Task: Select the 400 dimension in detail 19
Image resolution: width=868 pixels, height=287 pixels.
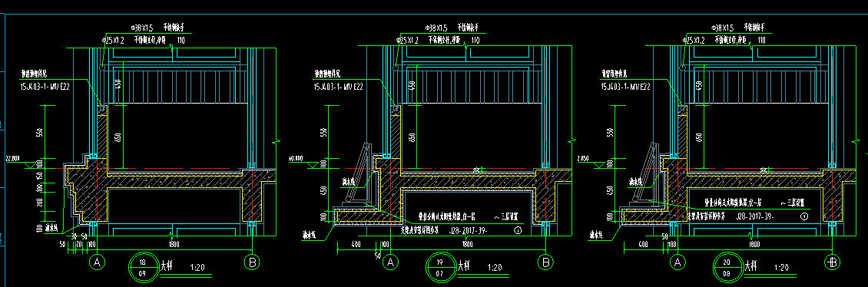Action: click(x=356, y=244)
